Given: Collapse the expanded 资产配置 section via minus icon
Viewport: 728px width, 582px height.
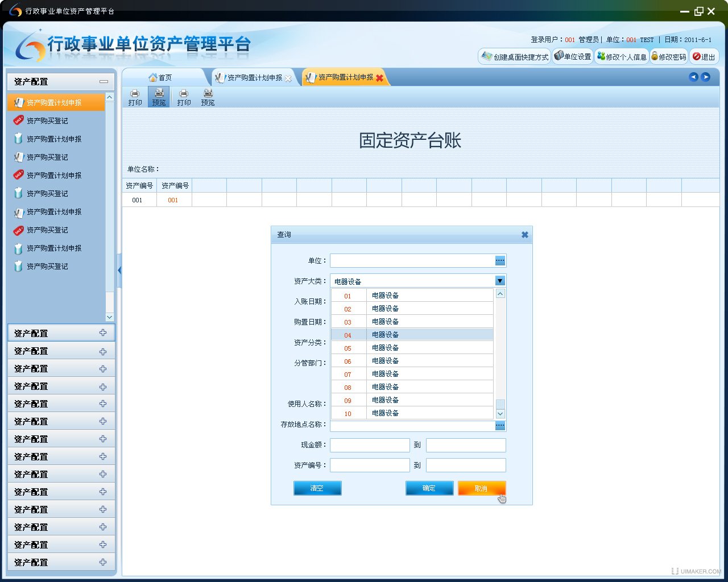Looking at the screenshot, I should coord(104,82).
